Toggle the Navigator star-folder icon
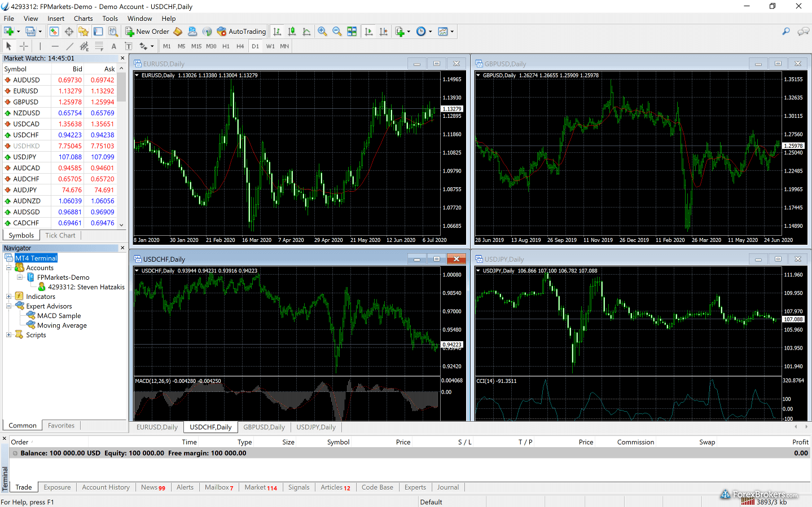812x507 pixels. click(84, 32)
